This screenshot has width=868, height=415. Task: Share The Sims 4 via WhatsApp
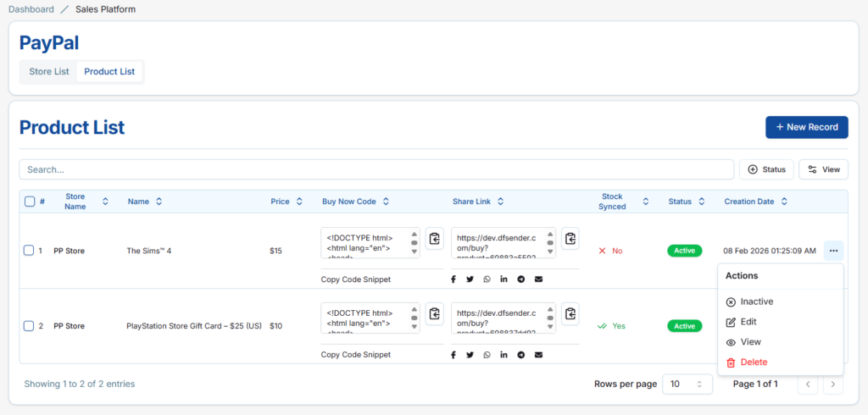tap(487, 279)
